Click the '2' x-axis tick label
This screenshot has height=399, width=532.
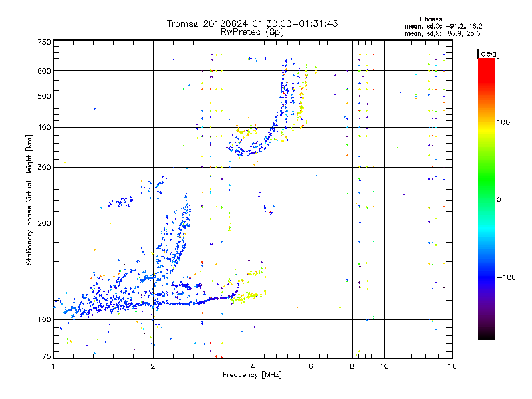[153, 366]
